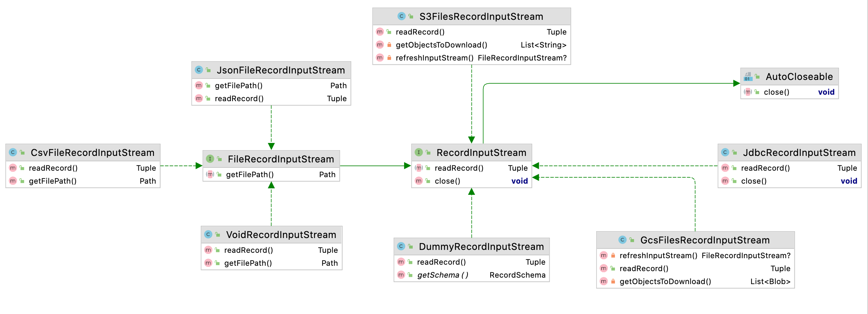
Task: Click the List<String> return type in S3FilesRecordInputStream
Action: (544, 45)
